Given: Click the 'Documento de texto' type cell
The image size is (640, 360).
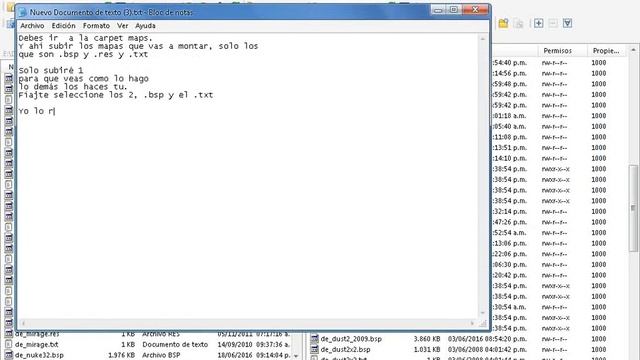Looking at the screenshot, I should (175, 344).
